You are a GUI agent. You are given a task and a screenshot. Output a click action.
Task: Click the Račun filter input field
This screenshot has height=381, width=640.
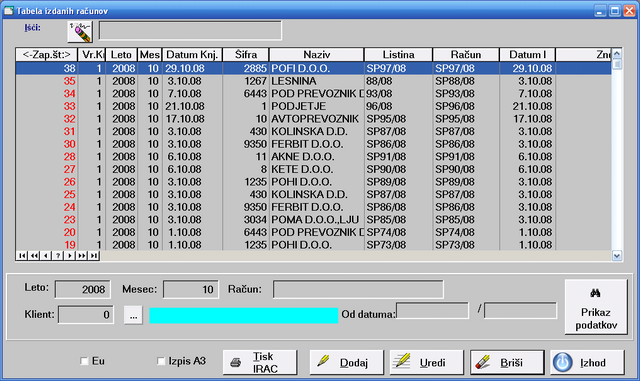[x=358, y=289]
